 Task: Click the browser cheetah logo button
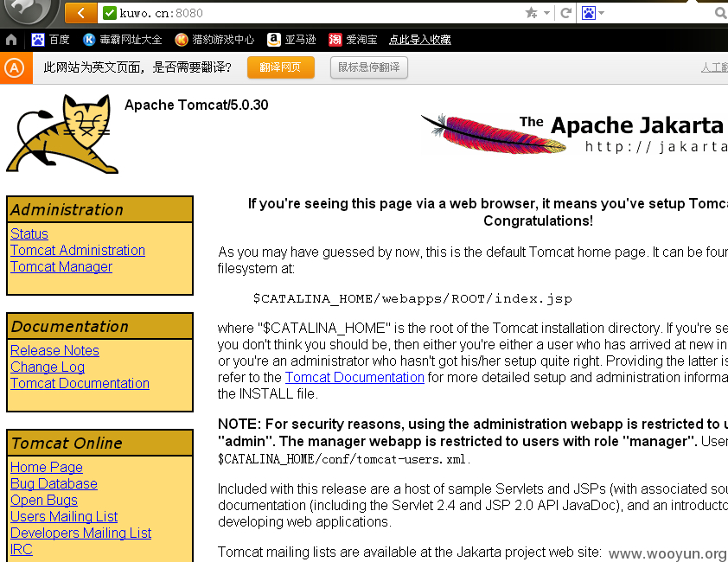click(x=28, y=11)
